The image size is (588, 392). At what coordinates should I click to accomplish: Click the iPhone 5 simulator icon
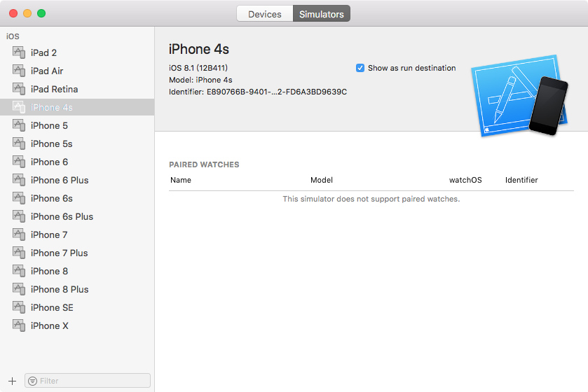(19, 125)
